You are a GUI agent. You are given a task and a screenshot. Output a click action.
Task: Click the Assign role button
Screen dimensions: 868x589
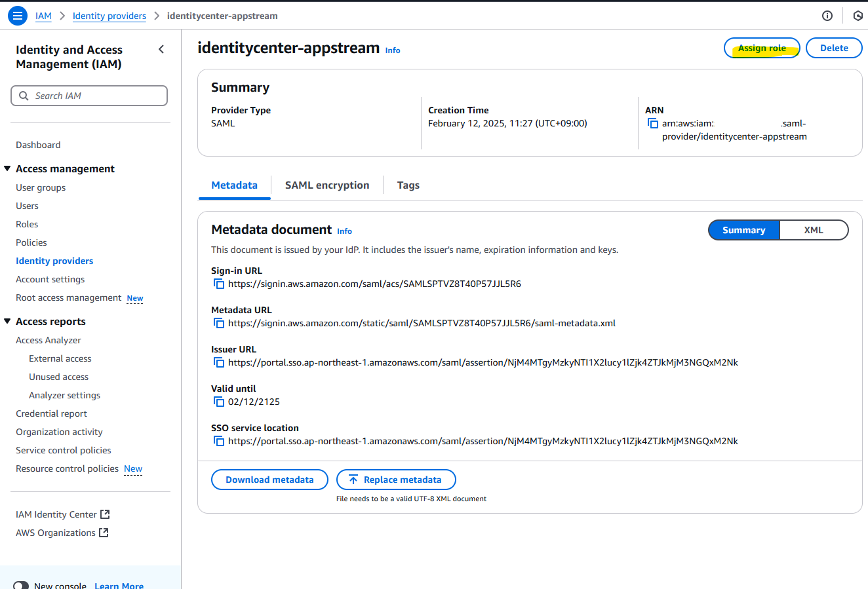point(762,48)
